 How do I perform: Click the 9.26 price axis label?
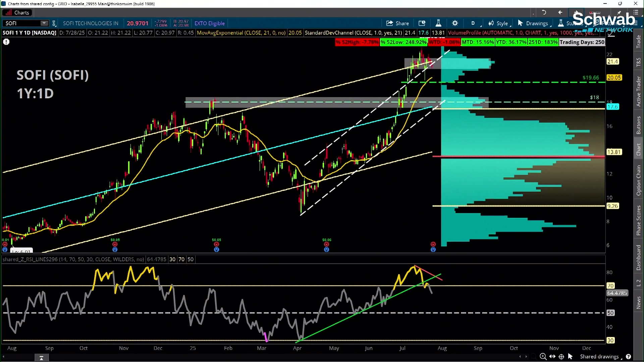(612, 206)
